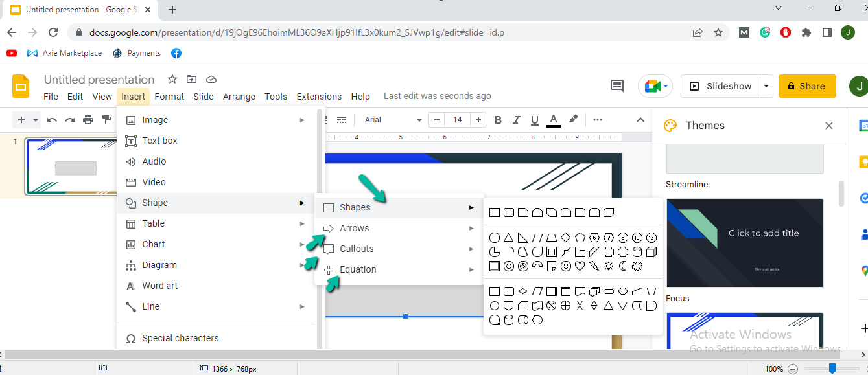Apply italic formatting
Screen dimensions: 868x375
(515, 120)
